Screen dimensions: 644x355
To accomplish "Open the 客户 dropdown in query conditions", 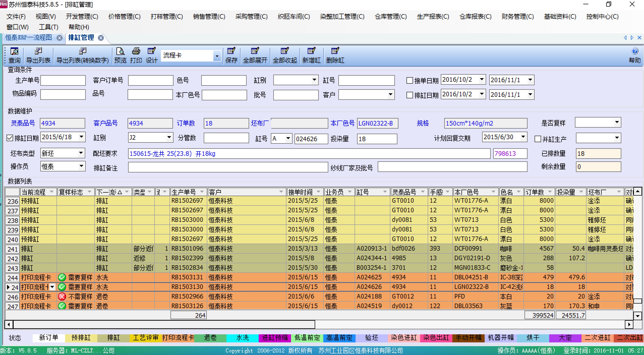I will (x=390, y=95).
